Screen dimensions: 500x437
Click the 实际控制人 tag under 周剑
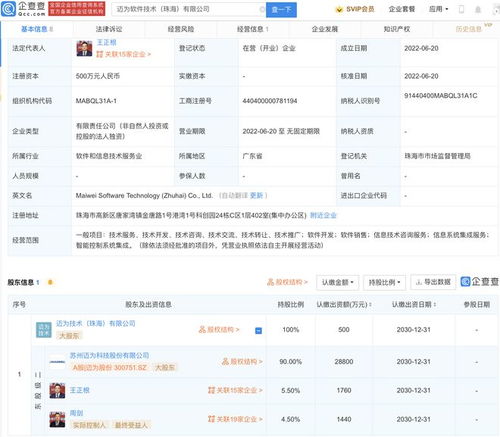(89, 425)
